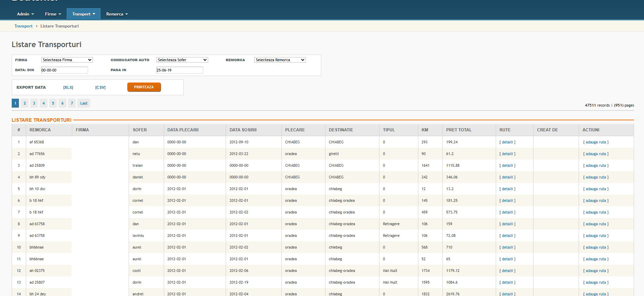Open detalii for row 12 transport
This screenshot has width=644, height=296.
coord(507,271)
